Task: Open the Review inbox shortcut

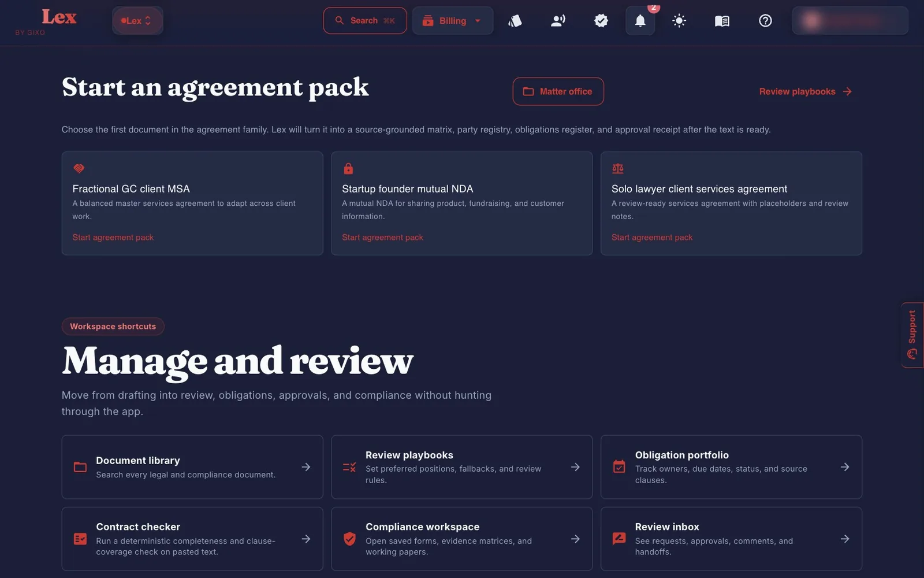Action: (731, 539)
